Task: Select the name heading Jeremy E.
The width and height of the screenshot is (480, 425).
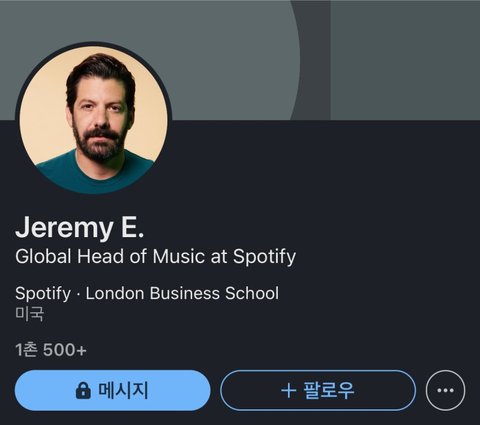Action: pyautogui.click(x=80, y=228)
